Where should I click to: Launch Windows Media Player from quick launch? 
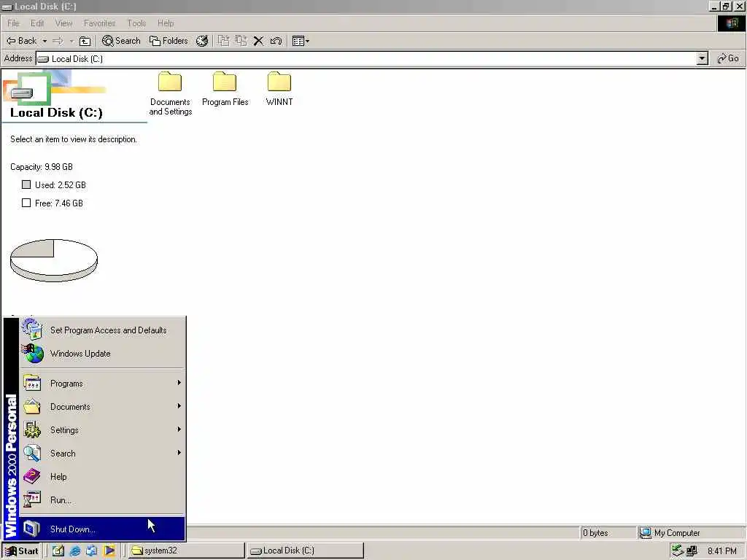point(109,551)
